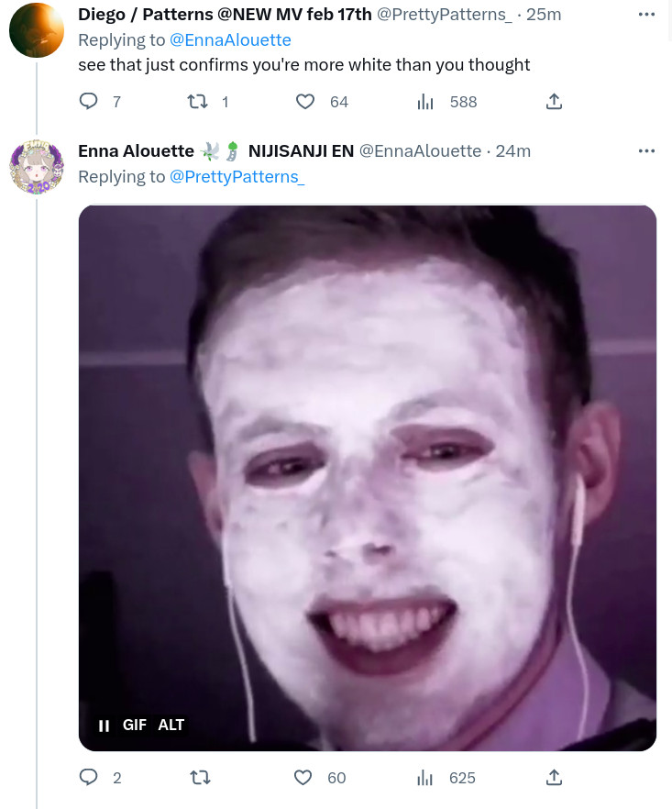Show the GIF's ALT description
672x809 pixels.
171,725
